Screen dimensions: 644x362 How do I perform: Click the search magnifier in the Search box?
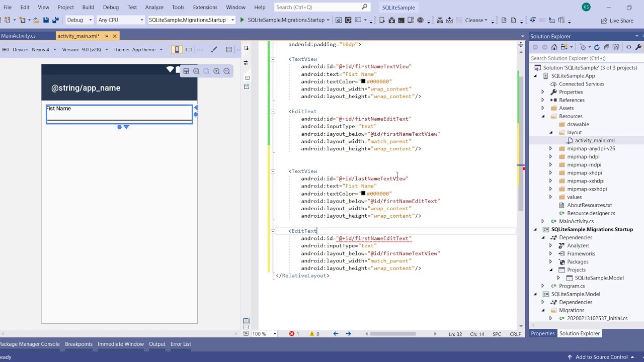pyautogui.click(x=365, y=7)
